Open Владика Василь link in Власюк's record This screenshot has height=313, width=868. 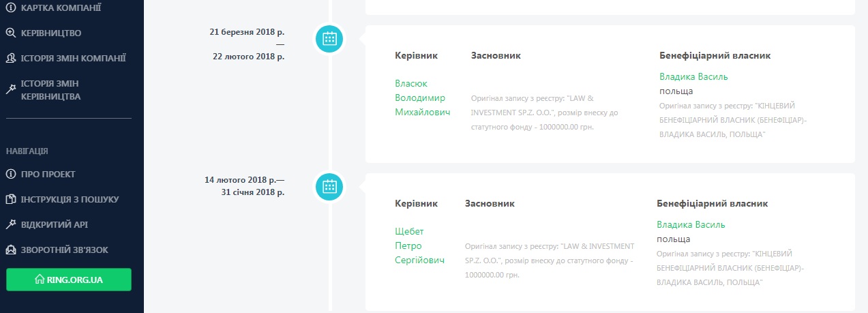[693, 76]
